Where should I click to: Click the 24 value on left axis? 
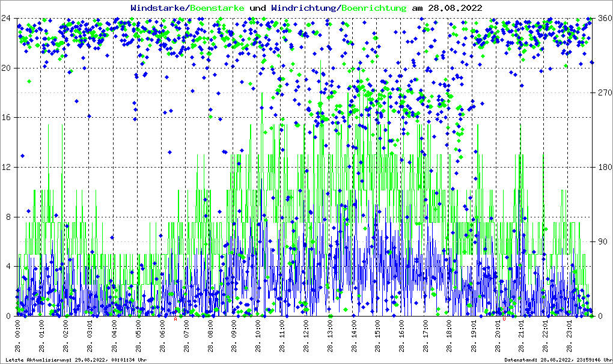point(7,18)
